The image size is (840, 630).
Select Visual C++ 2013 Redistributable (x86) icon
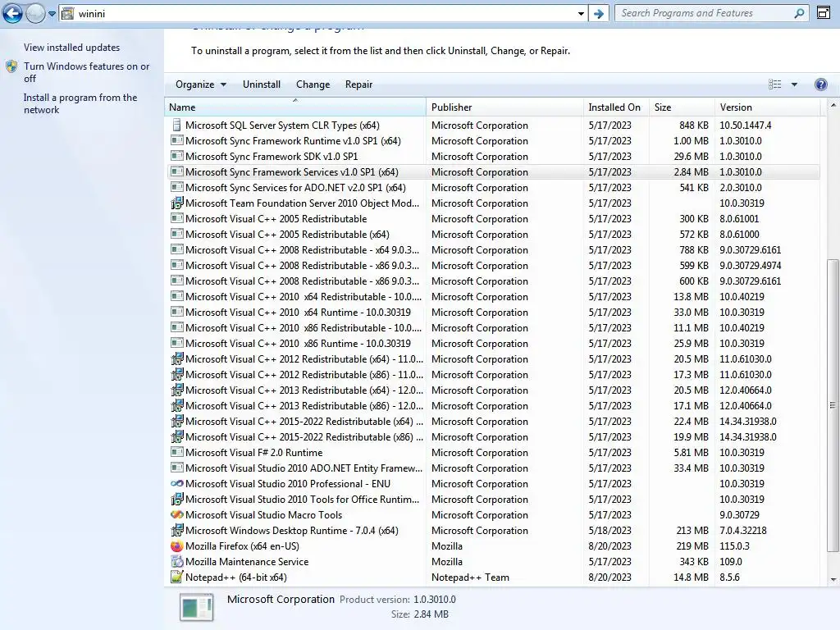pyautogui.click(x=177, y=405)
